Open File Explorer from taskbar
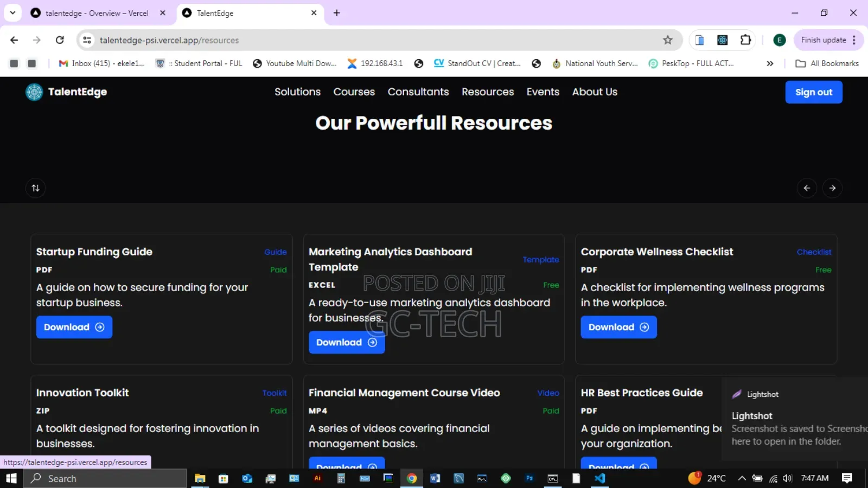Viewport: 868px width, 488px height. click(x=200, y=478)
